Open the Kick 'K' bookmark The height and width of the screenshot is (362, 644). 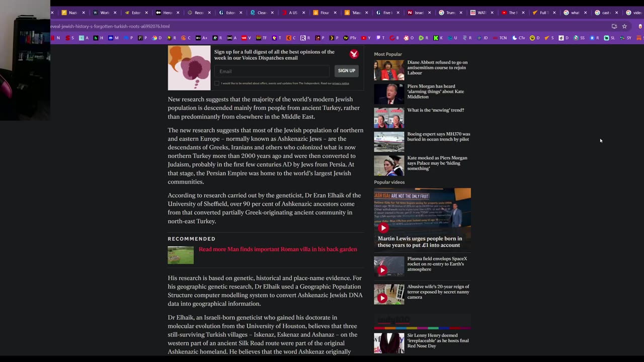pos(438,38)
